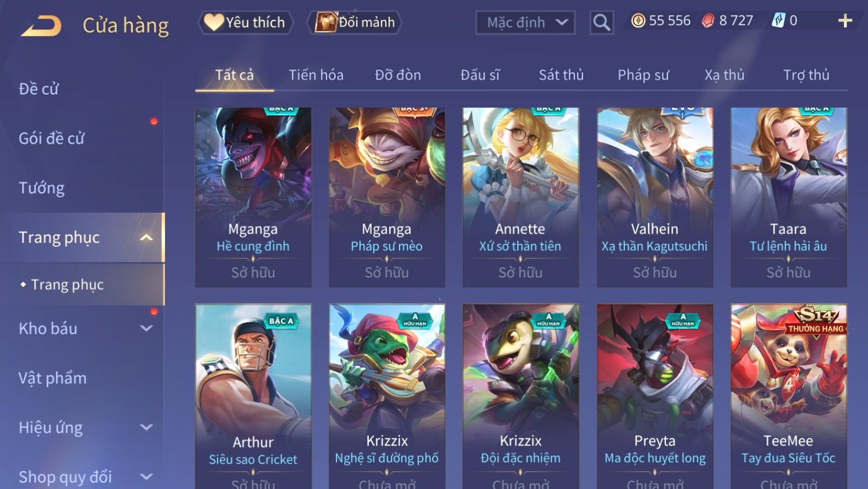Select the Pháp sư class tab
The image size is (868, 489).
643,75
